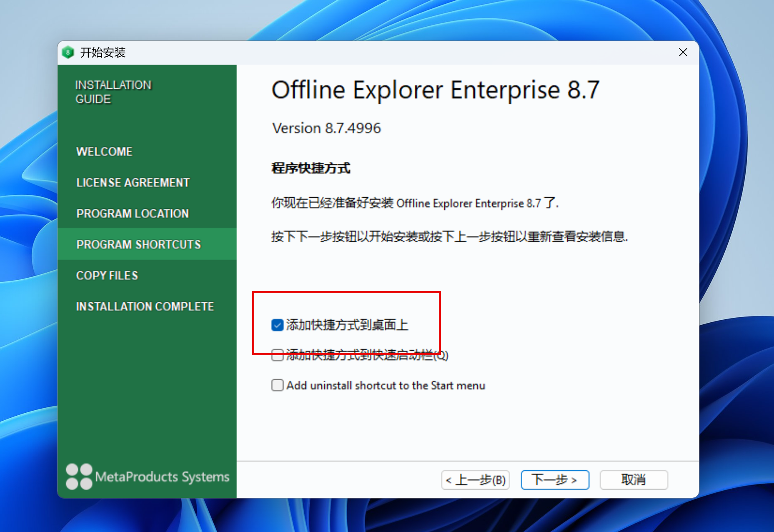Go back with the 上一步(B) button
The width and height of the screenshot is (774, 532).
(x=475, y=480)
